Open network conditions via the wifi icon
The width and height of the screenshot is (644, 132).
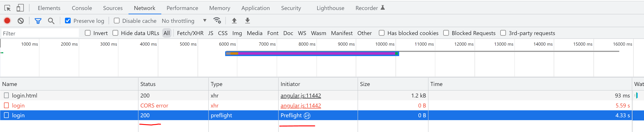(217, 21)
